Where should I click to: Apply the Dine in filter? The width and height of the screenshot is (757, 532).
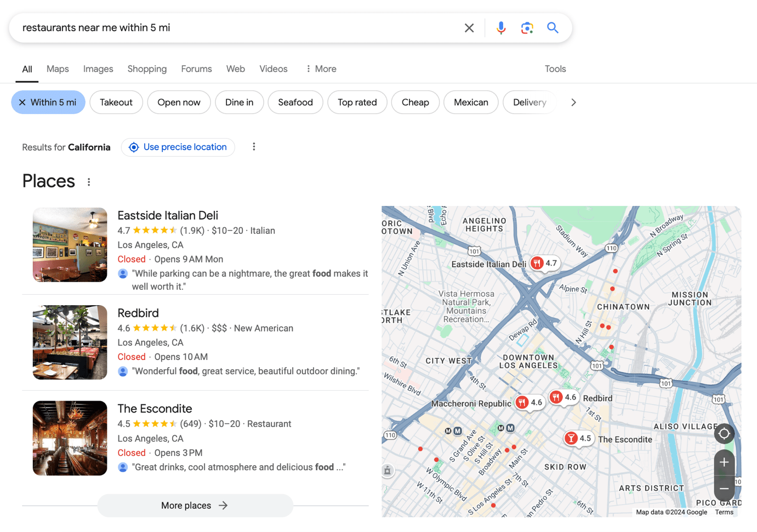[x=239, y=102]
